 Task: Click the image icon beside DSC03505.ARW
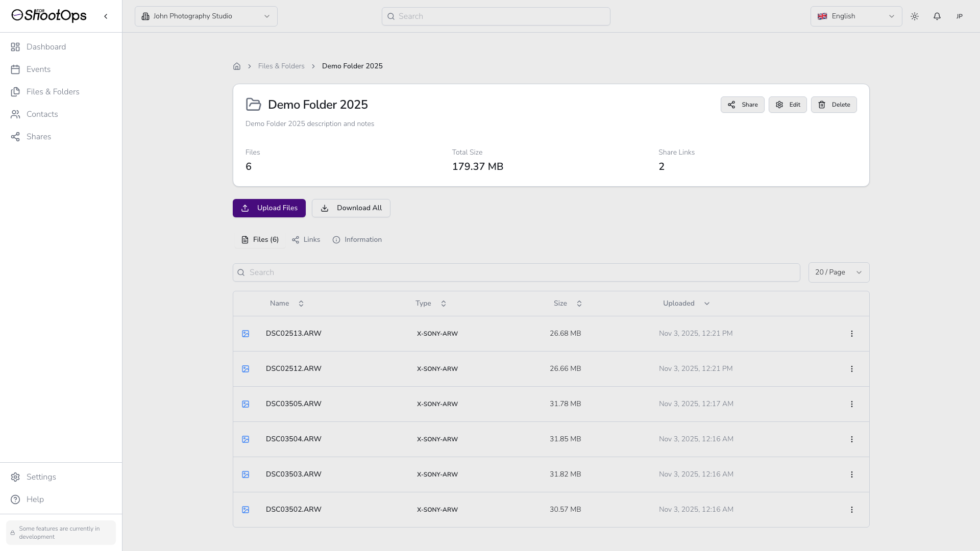coord(246,404)
